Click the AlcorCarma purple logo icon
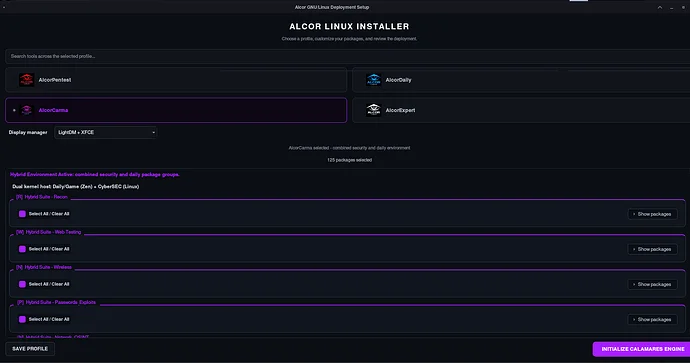The width and height of the screenshot is (690, 363). point(26,110)
